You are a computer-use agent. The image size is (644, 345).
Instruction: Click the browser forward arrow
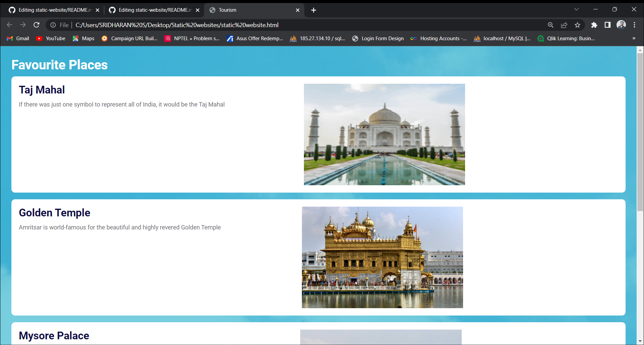[x=23, y=25]
